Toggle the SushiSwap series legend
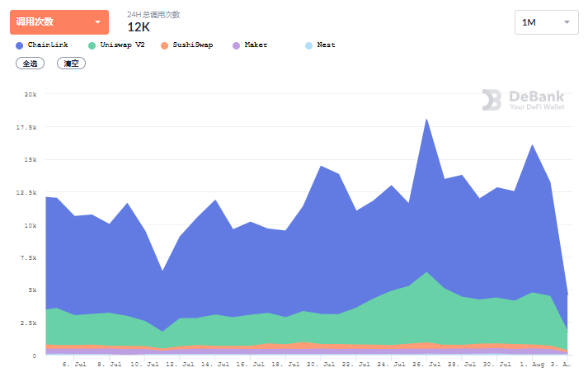The image size is (588, 377). pyautogui.click(x=186, y=45)
